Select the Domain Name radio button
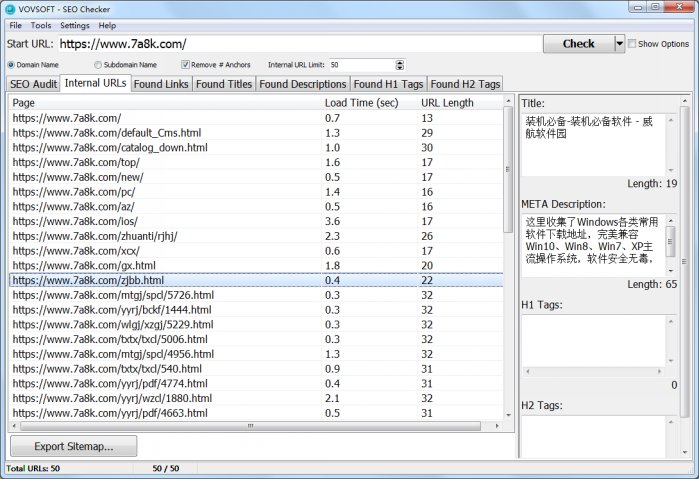The width and height of the screenshot is (699, 479). (11, 65)
